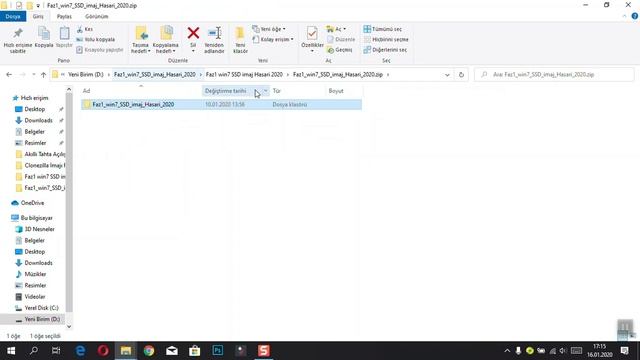This screenshot has height=360, width=640.
Task: Click Faz1 win7 SSD imaj Hasari 2020 breadcrumb
Action: point(244,75)
